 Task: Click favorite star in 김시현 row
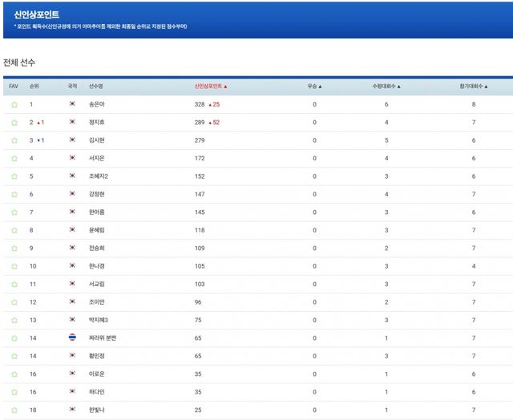click(14, 140)
